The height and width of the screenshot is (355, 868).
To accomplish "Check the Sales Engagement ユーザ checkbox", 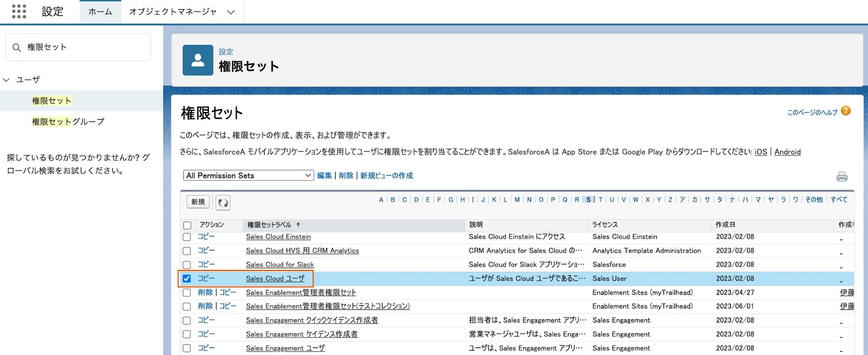I will point(187,348).
